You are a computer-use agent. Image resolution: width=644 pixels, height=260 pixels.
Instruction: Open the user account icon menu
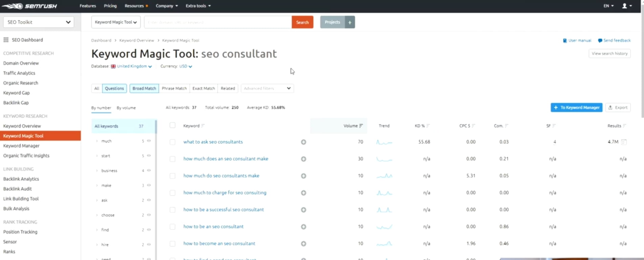627,6
